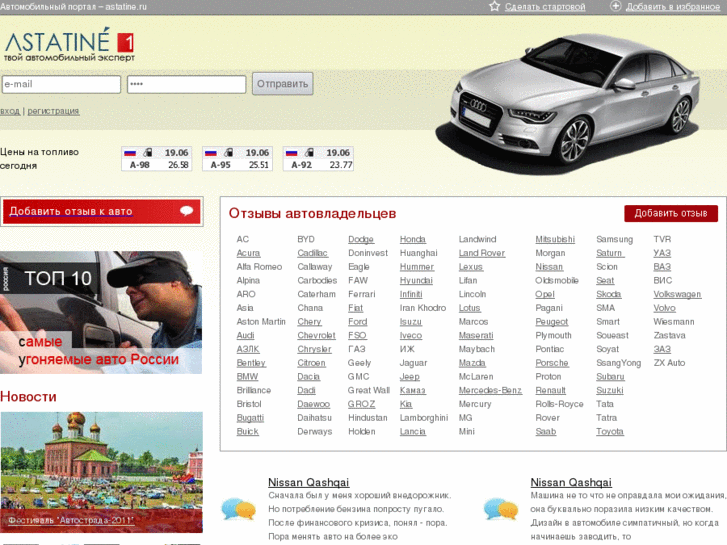Focus the e-mail input field
This screenshot has height=545, width=727.
coord(61,84)
